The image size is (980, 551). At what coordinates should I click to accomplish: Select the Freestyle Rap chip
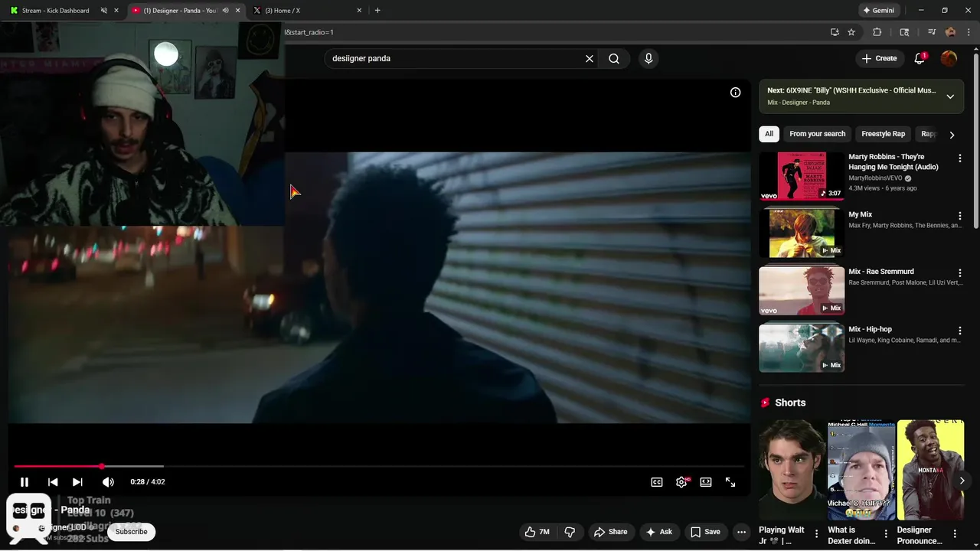pyautogui.click(x=883, y=134)
